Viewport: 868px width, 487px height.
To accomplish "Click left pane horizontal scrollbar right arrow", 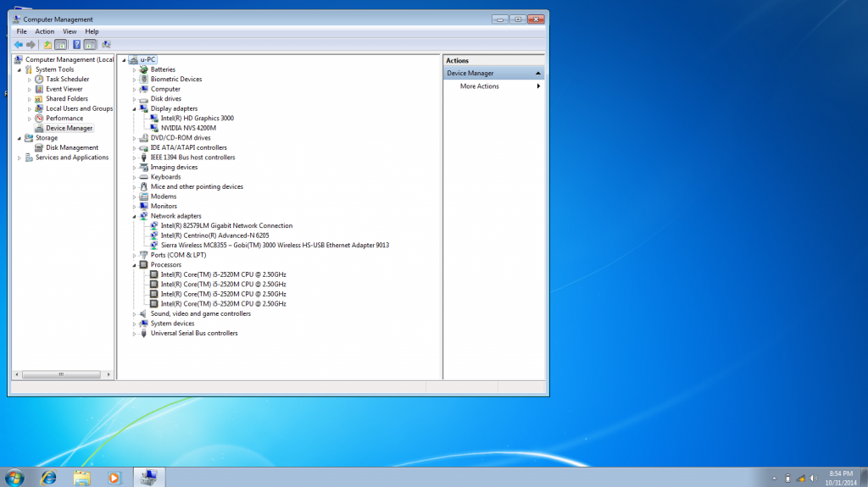I will pos(108,374).
